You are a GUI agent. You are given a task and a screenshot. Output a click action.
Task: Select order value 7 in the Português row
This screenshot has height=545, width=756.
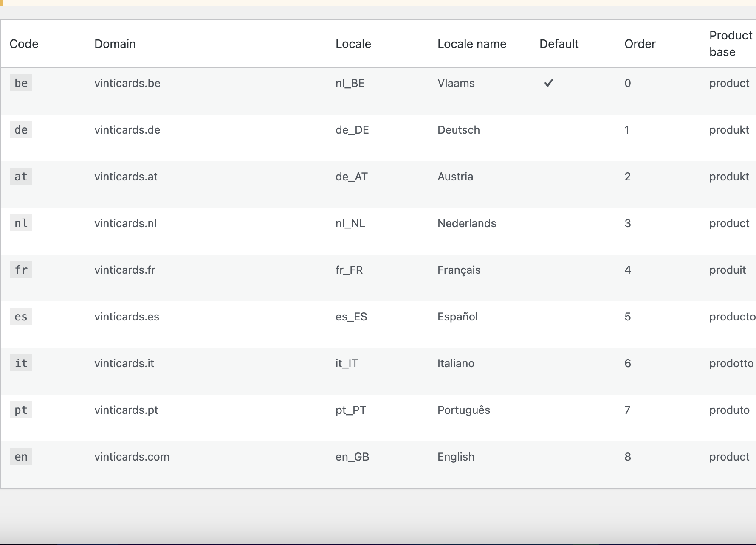pos(627,410)
